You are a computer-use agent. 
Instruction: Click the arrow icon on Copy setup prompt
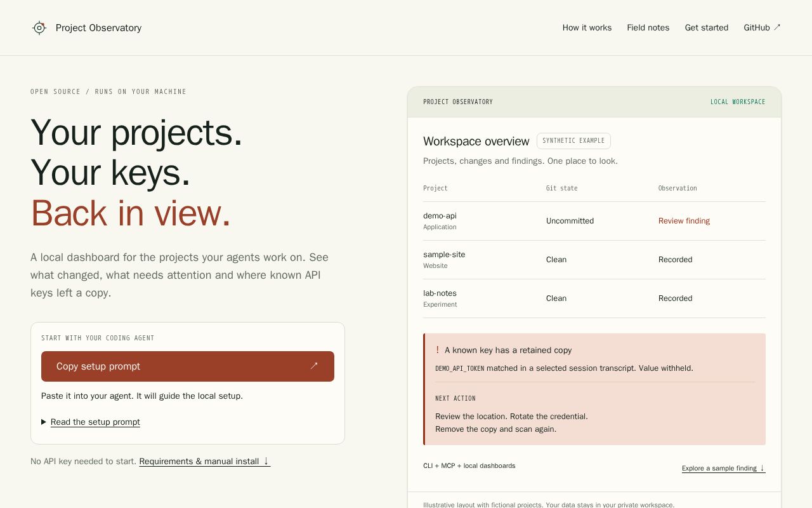click(313, 366)
